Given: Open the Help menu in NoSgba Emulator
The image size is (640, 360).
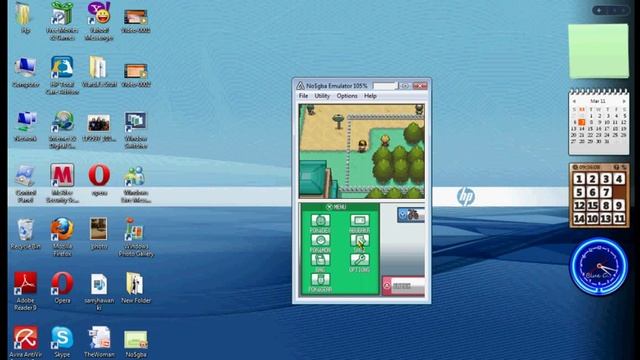Looking at the screenshot, I should pyautogui.click(x=370, y=96).
